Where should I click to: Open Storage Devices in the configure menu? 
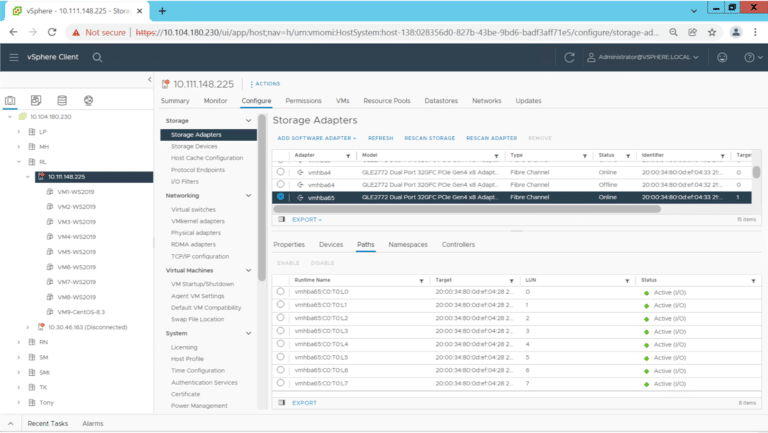tap(194, 146)
